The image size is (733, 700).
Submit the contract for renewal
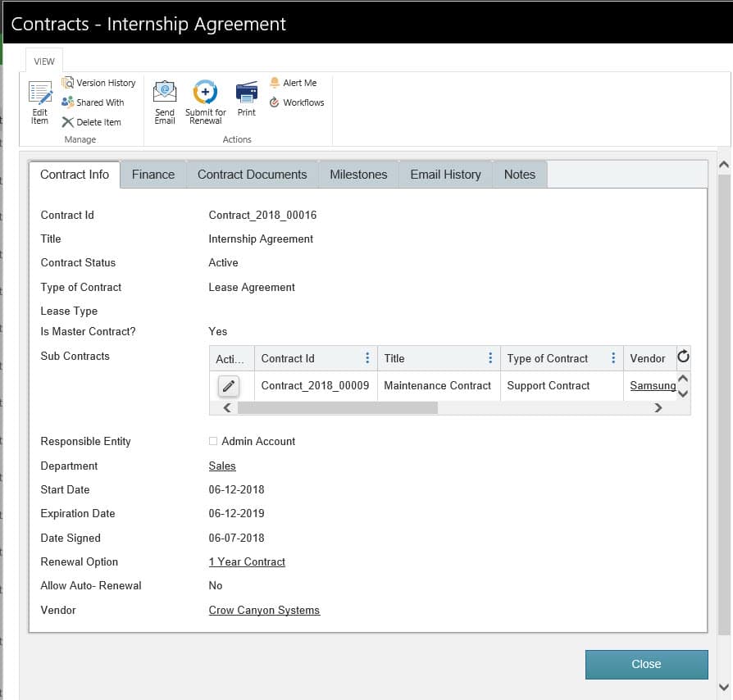(x=205, y=102)
